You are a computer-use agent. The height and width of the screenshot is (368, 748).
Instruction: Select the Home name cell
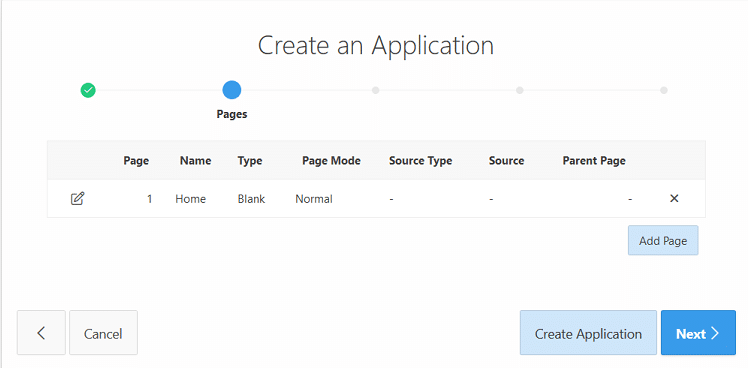pos(191,199)
